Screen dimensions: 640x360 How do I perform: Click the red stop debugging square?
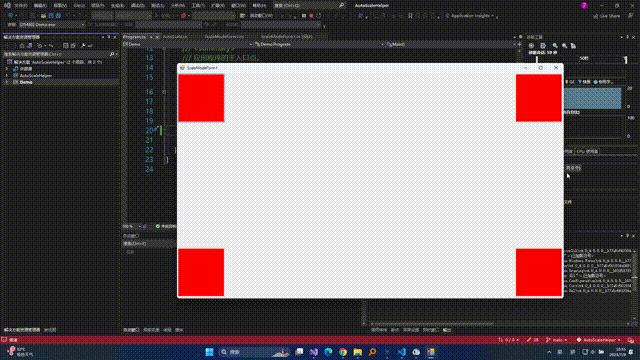point(311,16)
